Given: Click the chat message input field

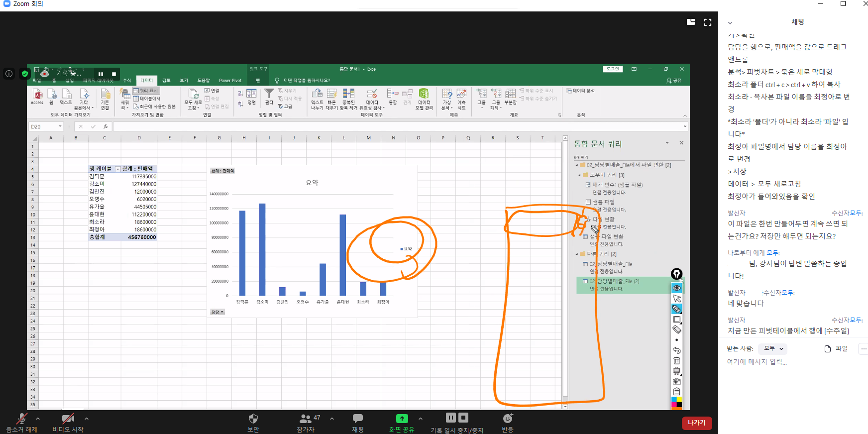Looking at the screenshot, I should (x=791, y=362).
